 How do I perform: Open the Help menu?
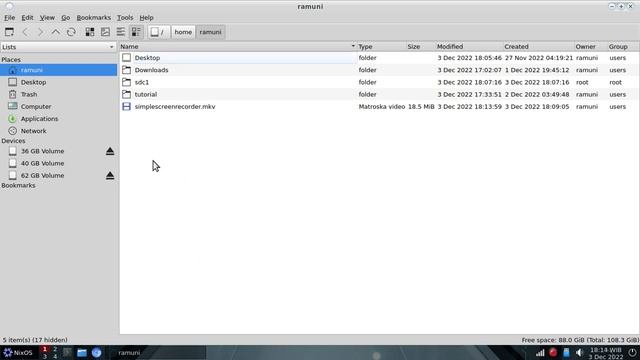pos(146,18)
